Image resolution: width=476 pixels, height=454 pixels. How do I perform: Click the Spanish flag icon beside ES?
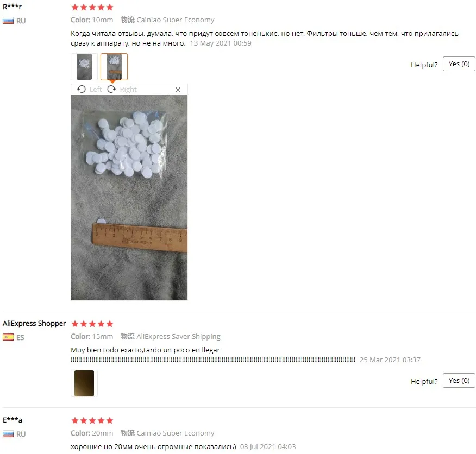[8, 337]
